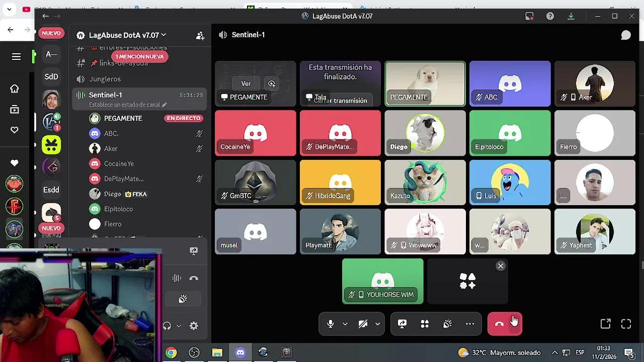Pop out the call into separate window
This screenshot has height=362, width=644.
tap(605, 324)
